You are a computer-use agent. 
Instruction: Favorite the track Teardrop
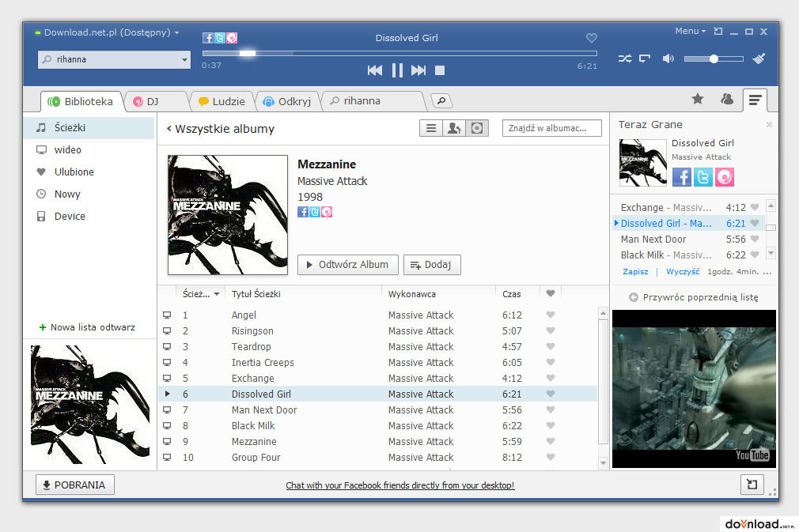(551, 346)
